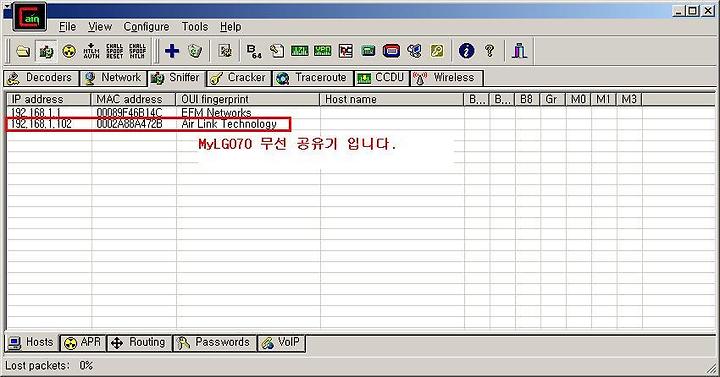The image size is (720, 377).
Task: Open the Configure dialog toolbar icon
Action: click(x=225, y=51)
